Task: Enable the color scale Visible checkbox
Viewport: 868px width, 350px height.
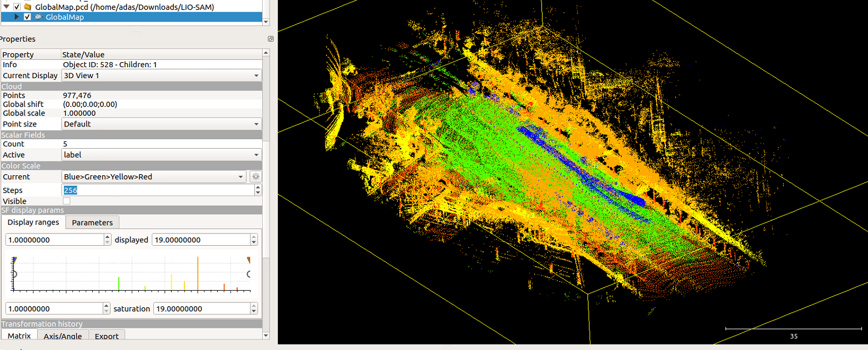Action: 67,201
